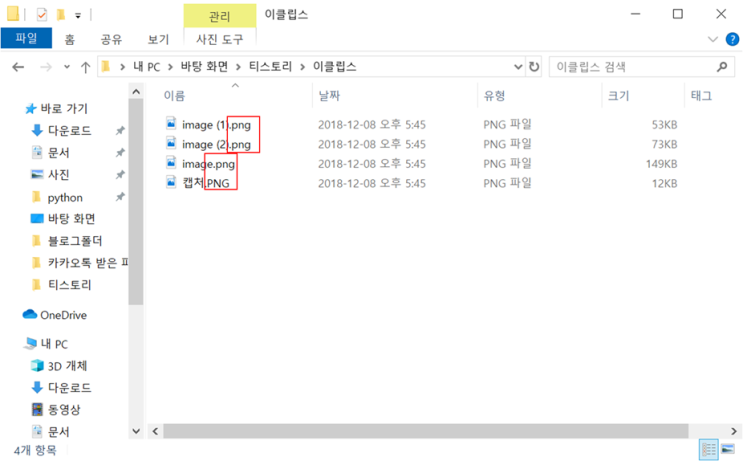The height and width of the screenshot is (461, 743).
Task: Open the 티스토리 folder in sidebar
Action: [69, 284]
